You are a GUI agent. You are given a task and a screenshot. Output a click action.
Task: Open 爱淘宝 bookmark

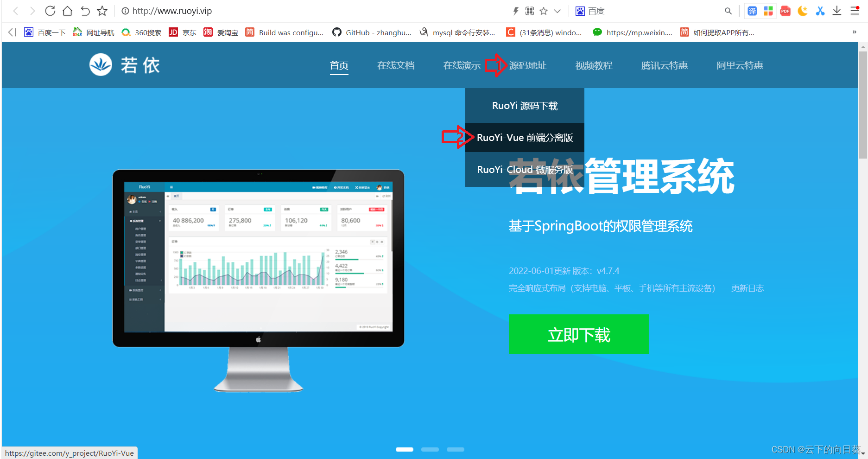tap(221, 32)
